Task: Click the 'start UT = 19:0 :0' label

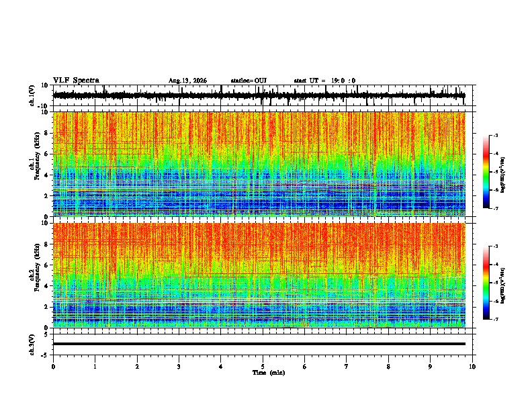Action: [324, 81]
